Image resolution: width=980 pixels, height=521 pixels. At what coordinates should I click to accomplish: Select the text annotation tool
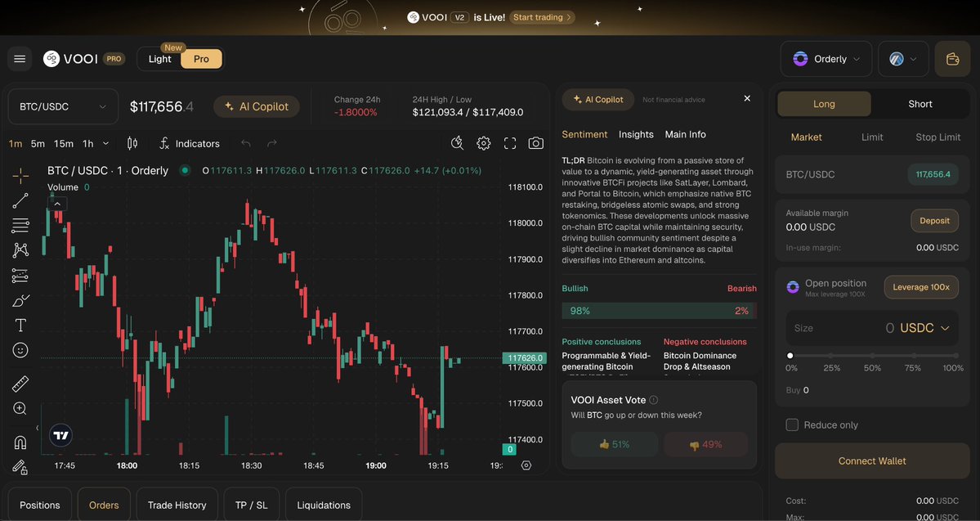click(x=20, y=326)
